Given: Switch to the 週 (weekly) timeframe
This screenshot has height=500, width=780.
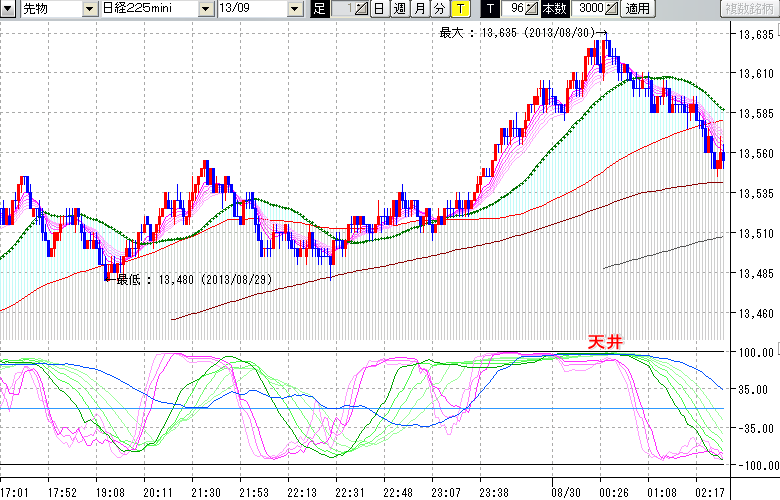Looking at the screenshot, I should 399,9.
